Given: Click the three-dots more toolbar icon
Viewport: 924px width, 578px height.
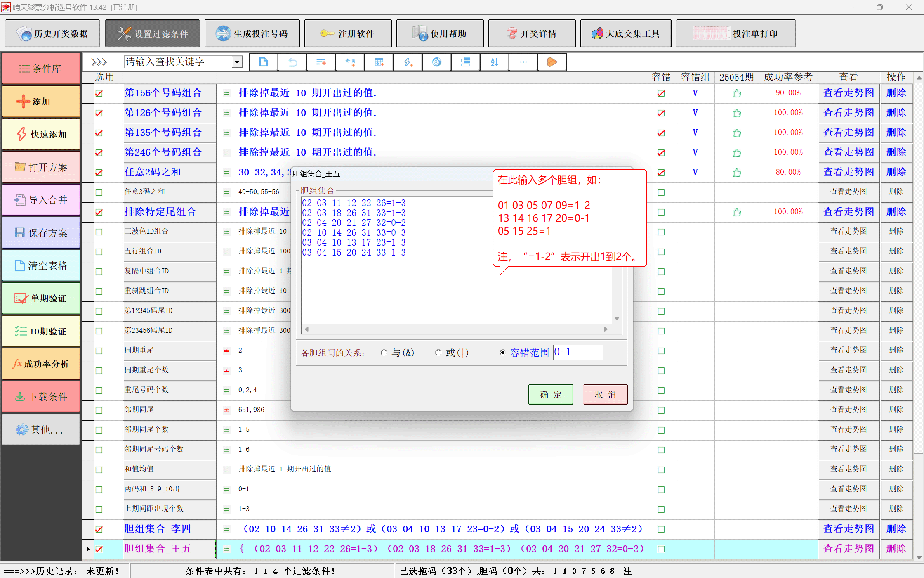Looking at the screenshot, I should pos(523,62).
